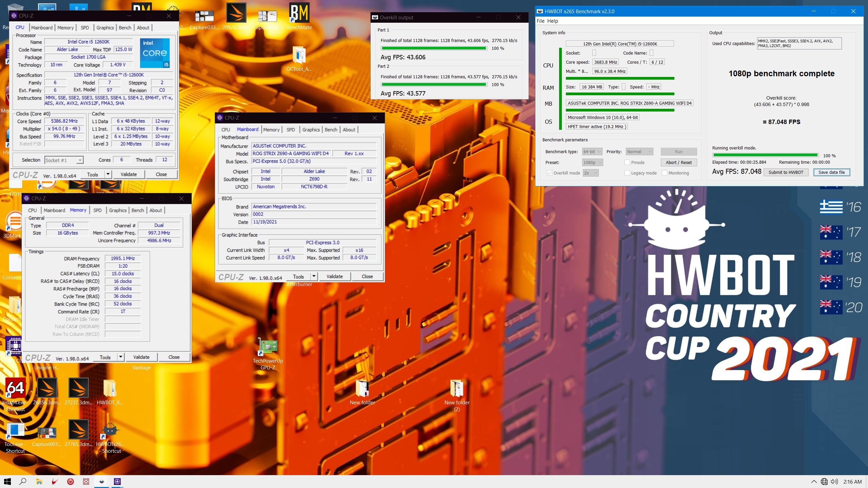
Task: Click the overkill mode running progress bar
Action: tap(766, 156)
